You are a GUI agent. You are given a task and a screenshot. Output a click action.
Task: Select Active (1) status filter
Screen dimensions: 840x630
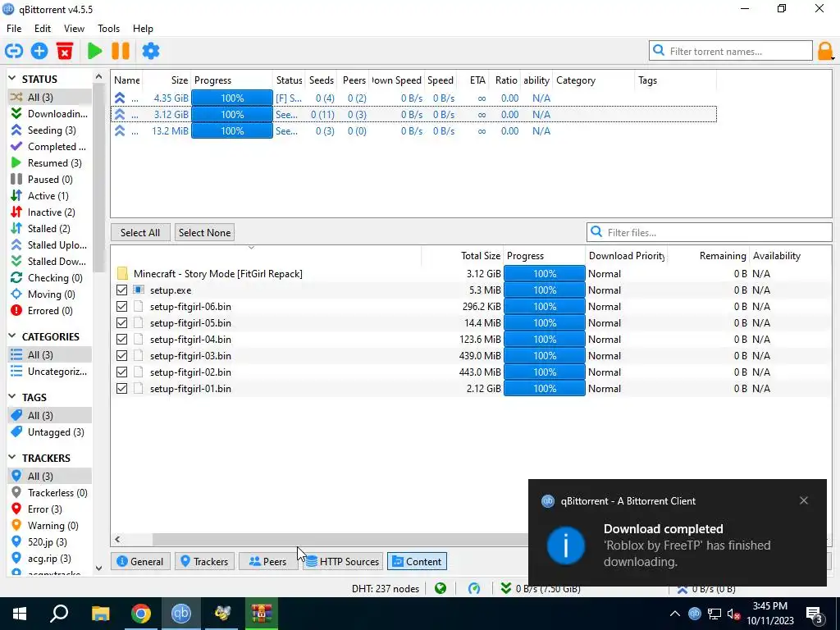click(48, 196)
